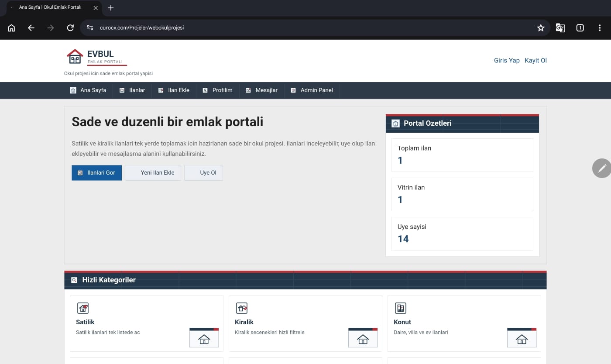Open the browser home page icon
Screen dimensions: 611x364
(11, 28)
